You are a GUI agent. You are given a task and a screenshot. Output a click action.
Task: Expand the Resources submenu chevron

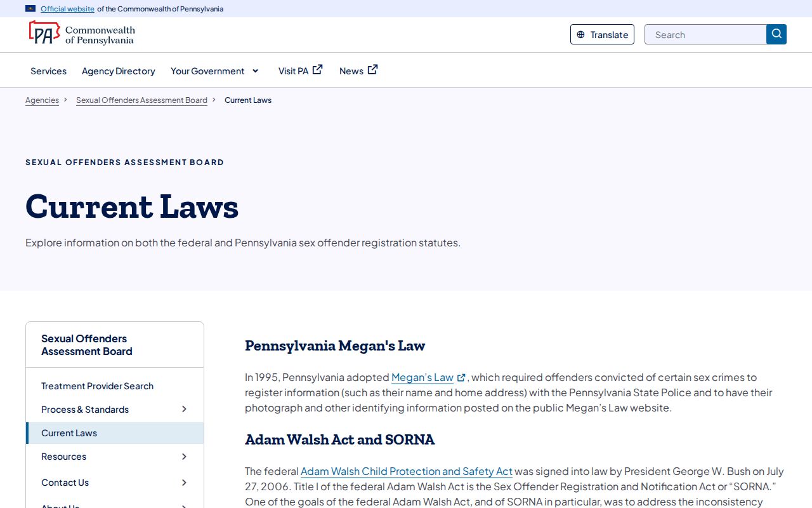pos(185,457)
